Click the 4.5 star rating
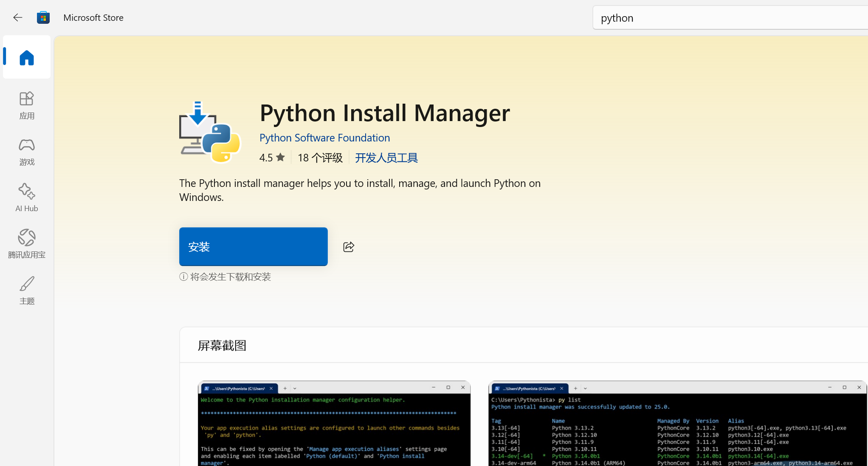868x466 pixels. [x=272, y=158]
